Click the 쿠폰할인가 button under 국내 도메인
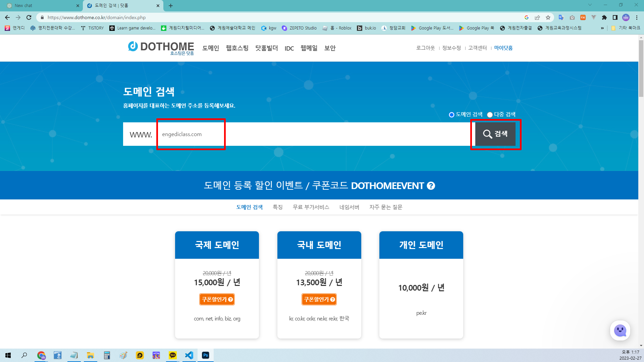Screen dimensions: 644x362 (319, 299)
